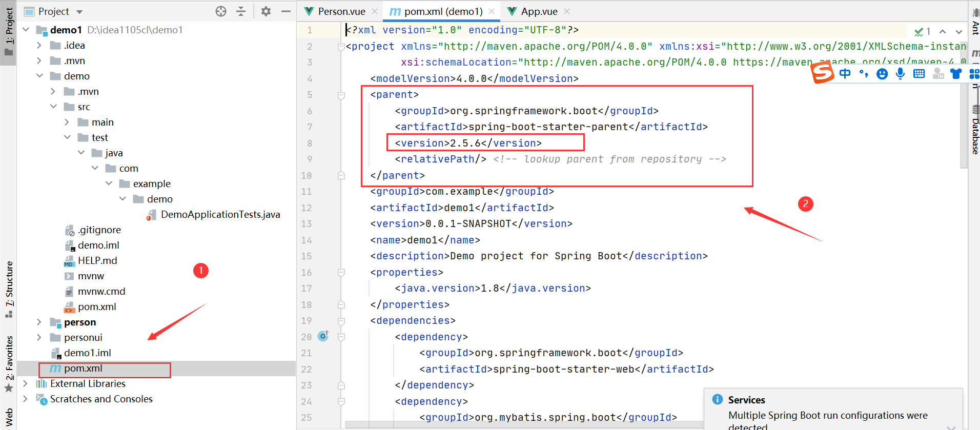Toggle the 1: Project tool window
Viewport: 980px width, 430px height.
coord(9,32)
